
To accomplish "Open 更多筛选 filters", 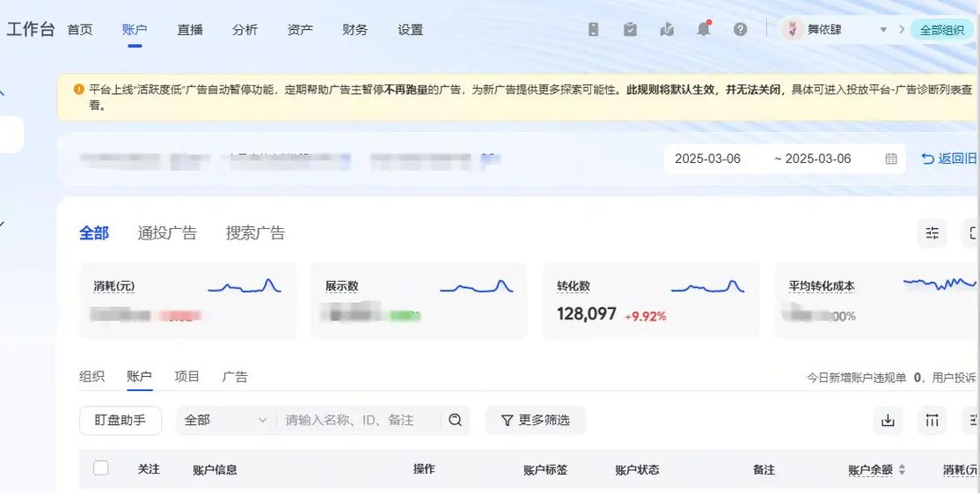I will [x=536, y=420].
